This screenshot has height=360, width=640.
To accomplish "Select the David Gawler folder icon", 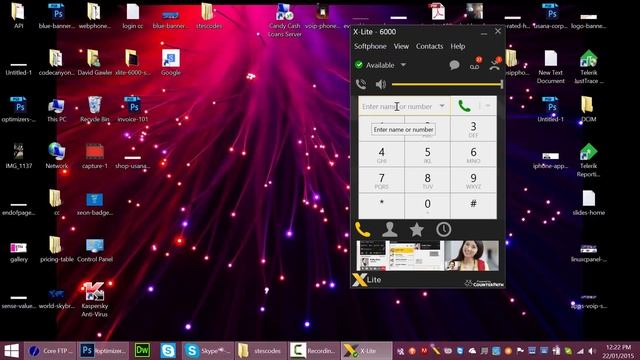I will (95, 63).
